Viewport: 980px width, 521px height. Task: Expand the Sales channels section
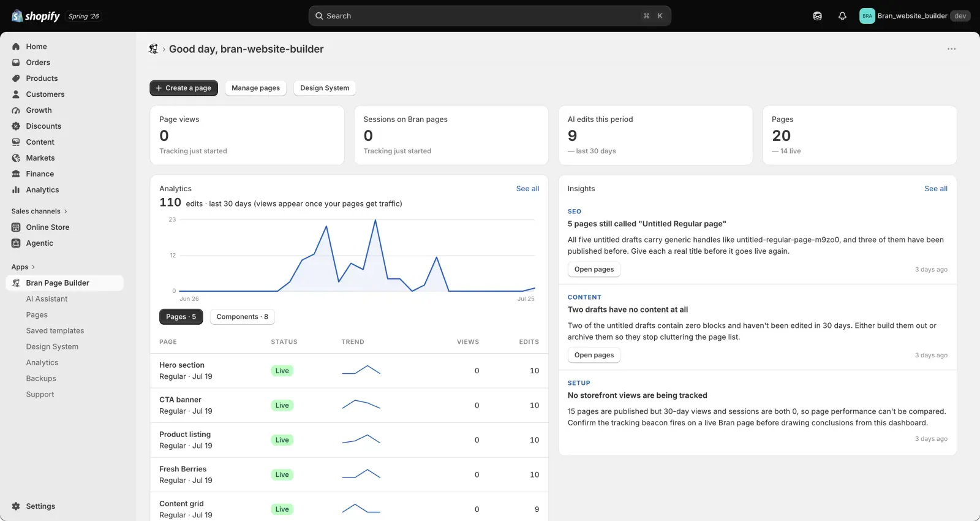pos(39,211)
